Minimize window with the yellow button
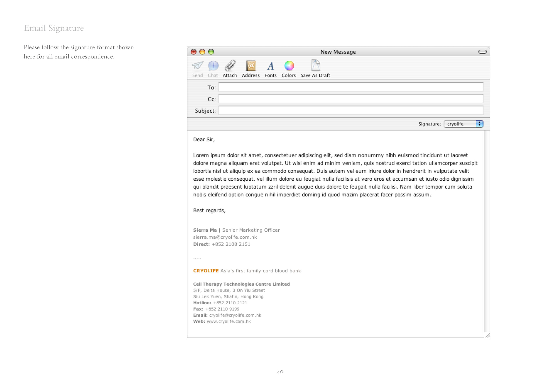This screenshot has width=555, height=392. 202,52
